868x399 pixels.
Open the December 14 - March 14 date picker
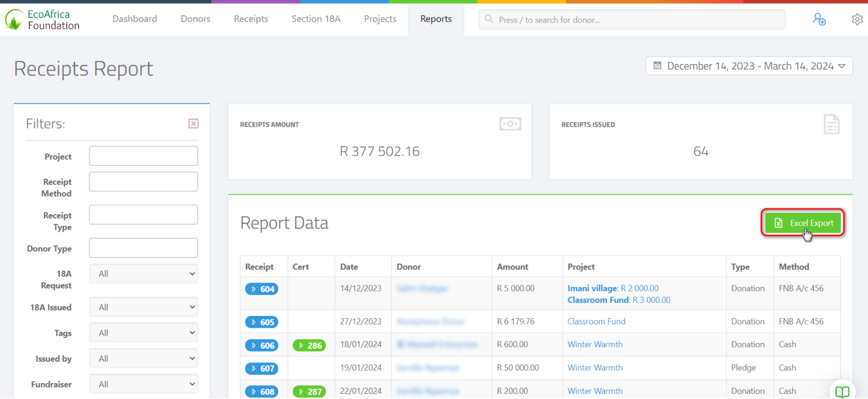coord(749,66)
